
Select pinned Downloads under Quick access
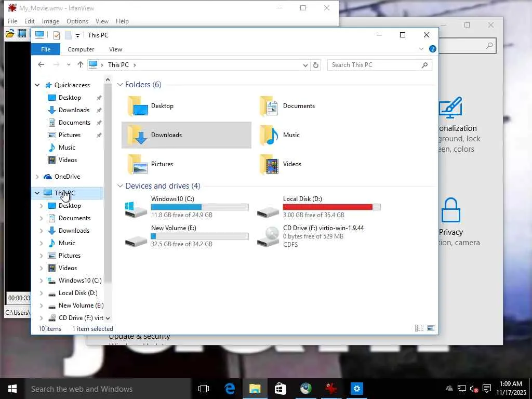[x=74, y=110]
